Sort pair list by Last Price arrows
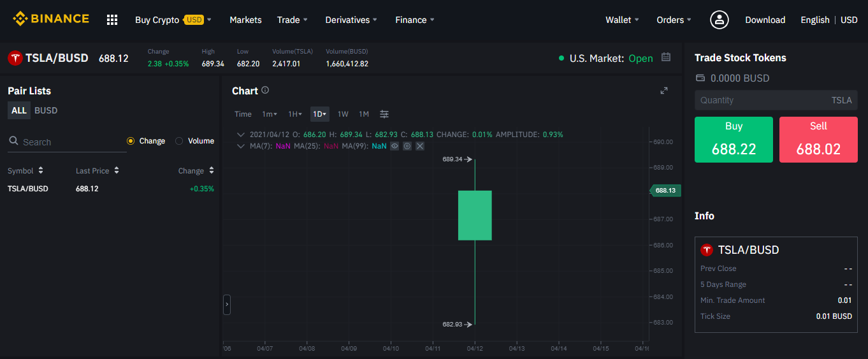Viewport: 868px width, 359px height. [x=117, y=171]
